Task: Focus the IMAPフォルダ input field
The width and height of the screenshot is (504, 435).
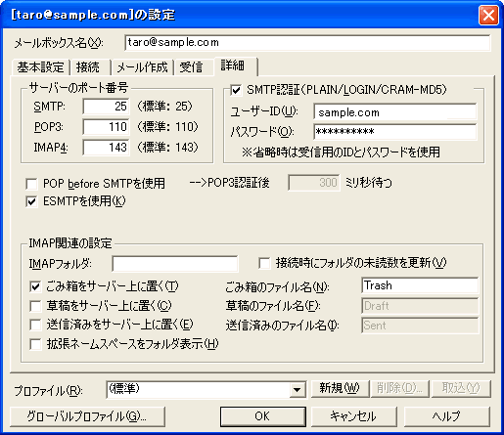Action: point(175,264)
